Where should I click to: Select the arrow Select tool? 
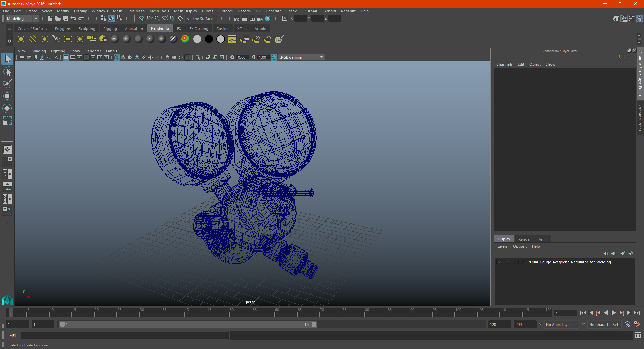[x=7, y=59]
